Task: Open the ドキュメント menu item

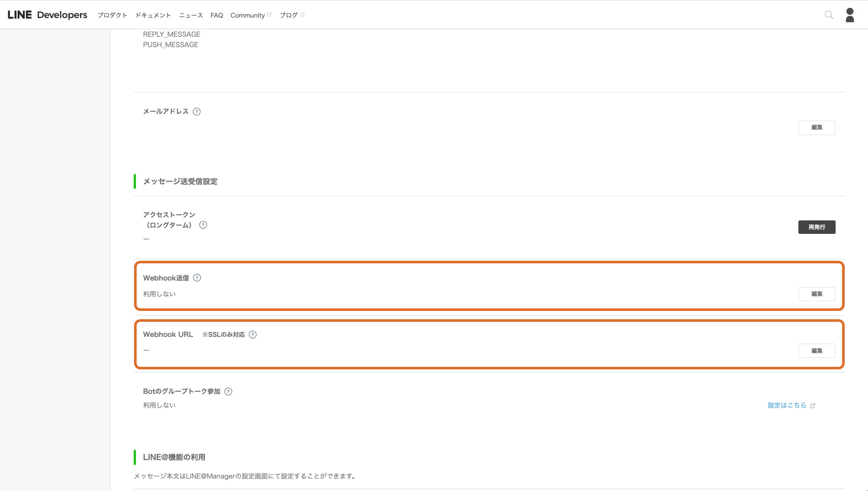Action: point(153,16)
